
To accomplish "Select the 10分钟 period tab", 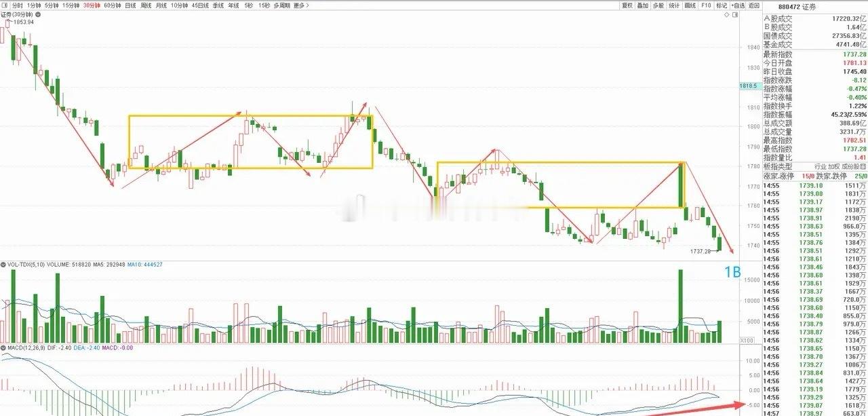I will pos(179,5).
